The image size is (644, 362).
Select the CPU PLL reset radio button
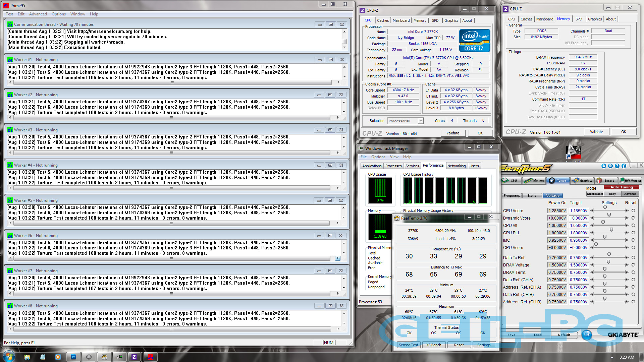click(633, 233)
